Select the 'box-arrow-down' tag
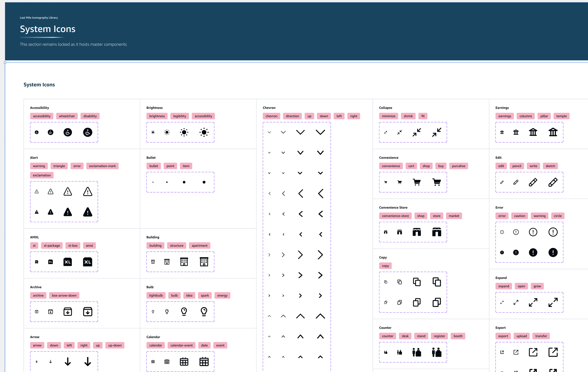 pos(64,295)
